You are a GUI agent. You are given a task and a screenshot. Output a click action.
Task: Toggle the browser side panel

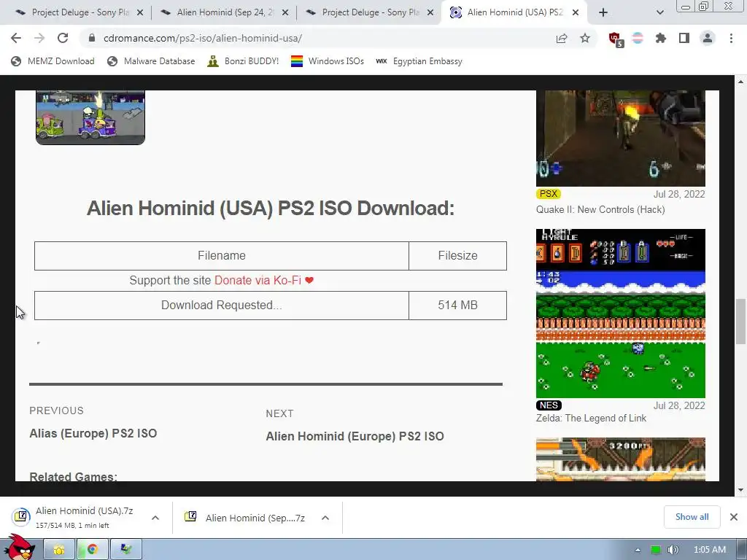tap(684, 38)
